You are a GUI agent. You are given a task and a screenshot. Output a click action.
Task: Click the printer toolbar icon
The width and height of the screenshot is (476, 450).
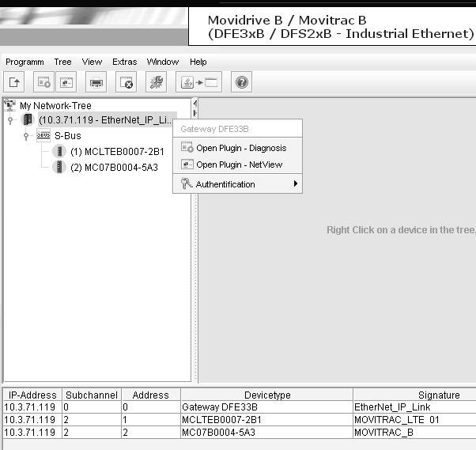point(96,82)
